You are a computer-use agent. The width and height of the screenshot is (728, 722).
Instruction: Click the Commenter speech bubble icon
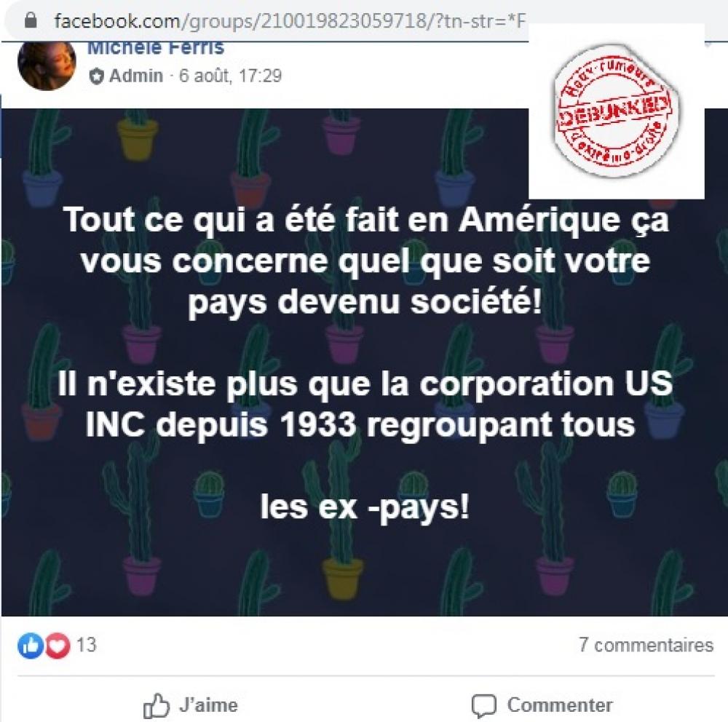coord(484,706)
